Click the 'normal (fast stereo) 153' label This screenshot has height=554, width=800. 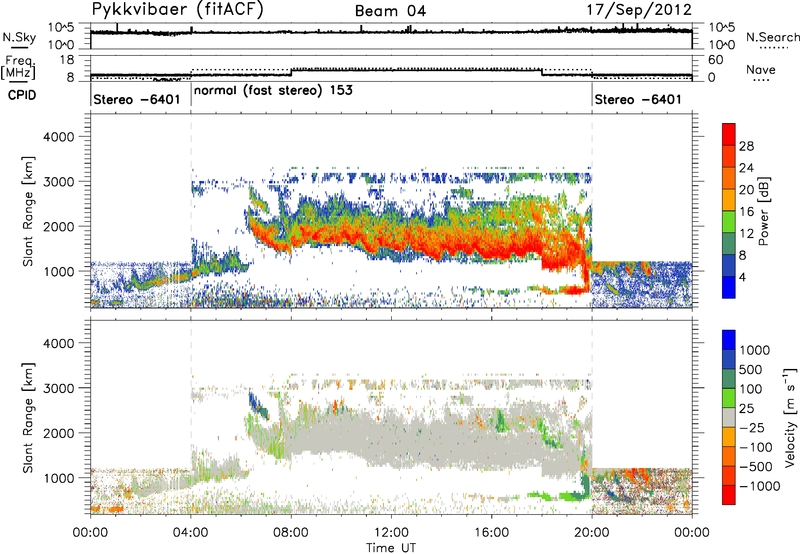pyautogui.click(x=273, y=90)
